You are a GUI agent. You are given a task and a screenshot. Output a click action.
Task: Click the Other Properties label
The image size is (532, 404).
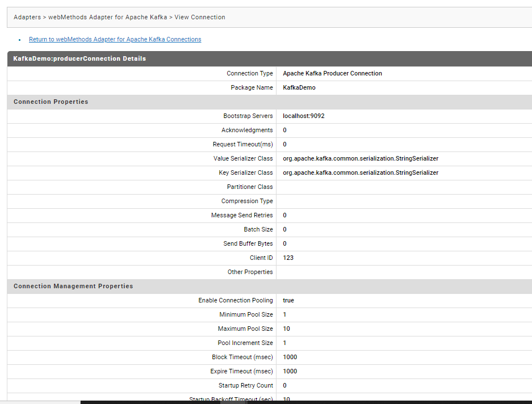point(250,272)
